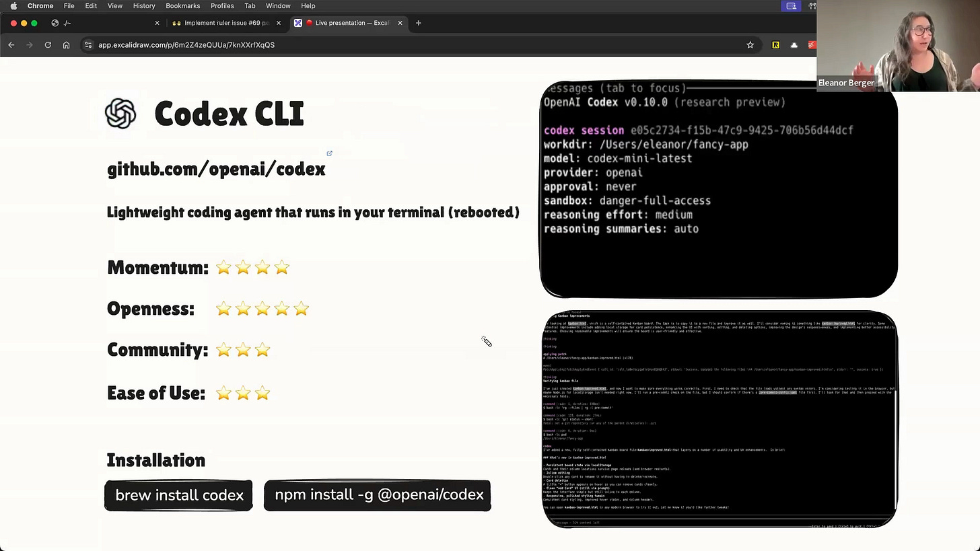980x551 pixels.
Task: Open the Bookmarks menu
Action: pyautogui.click(x=182, y=5)
